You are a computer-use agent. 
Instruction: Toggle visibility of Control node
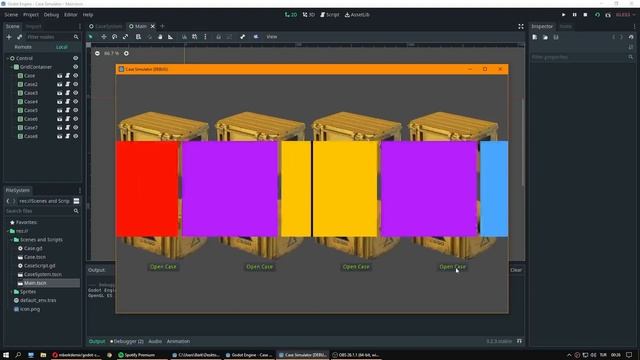[x=76, y=58]
